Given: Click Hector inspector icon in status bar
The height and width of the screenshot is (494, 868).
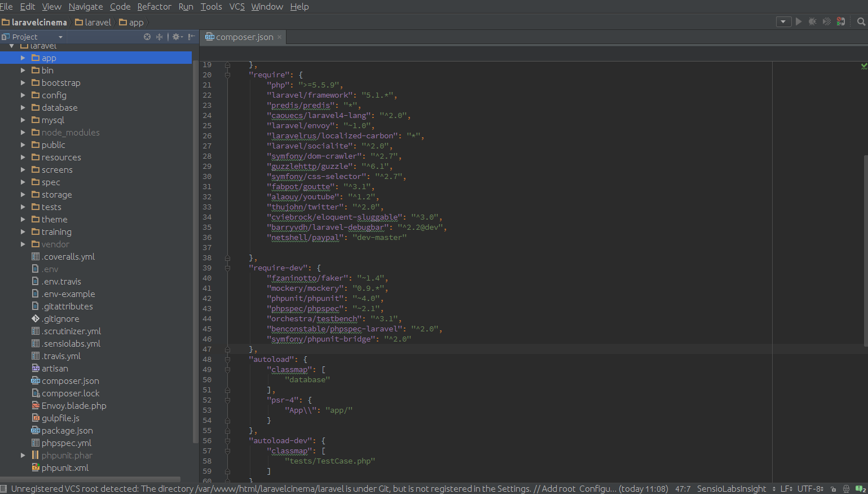Looking at the screenshot, I should pyautogui.click(x=846, y=489).
